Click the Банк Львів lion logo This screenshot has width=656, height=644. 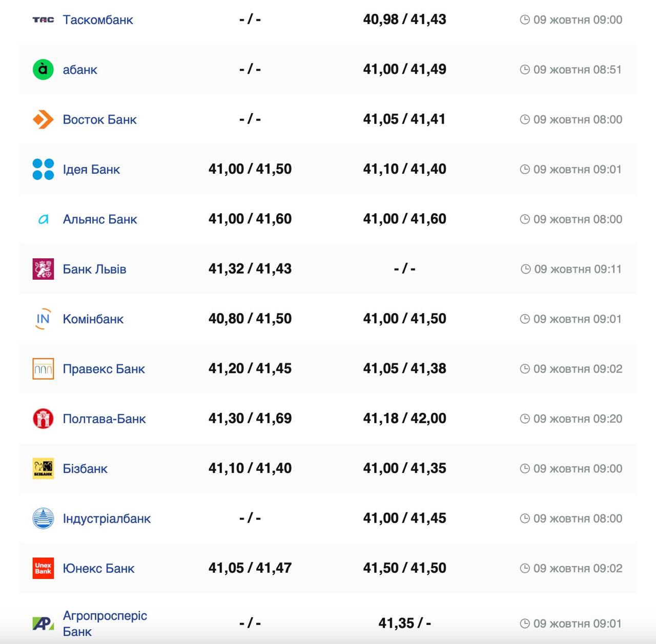point(43,269)
